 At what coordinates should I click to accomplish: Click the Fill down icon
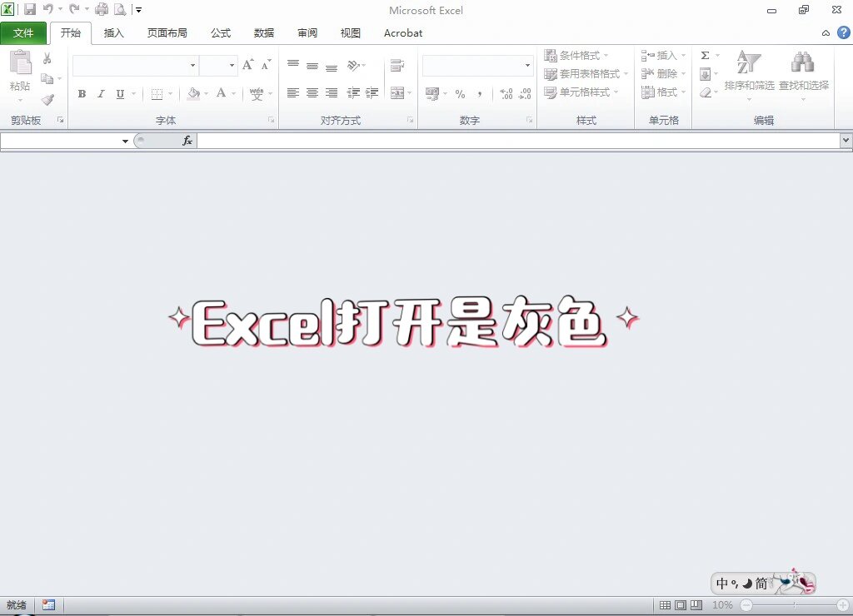pyautogui.click(x=705, y=74)
